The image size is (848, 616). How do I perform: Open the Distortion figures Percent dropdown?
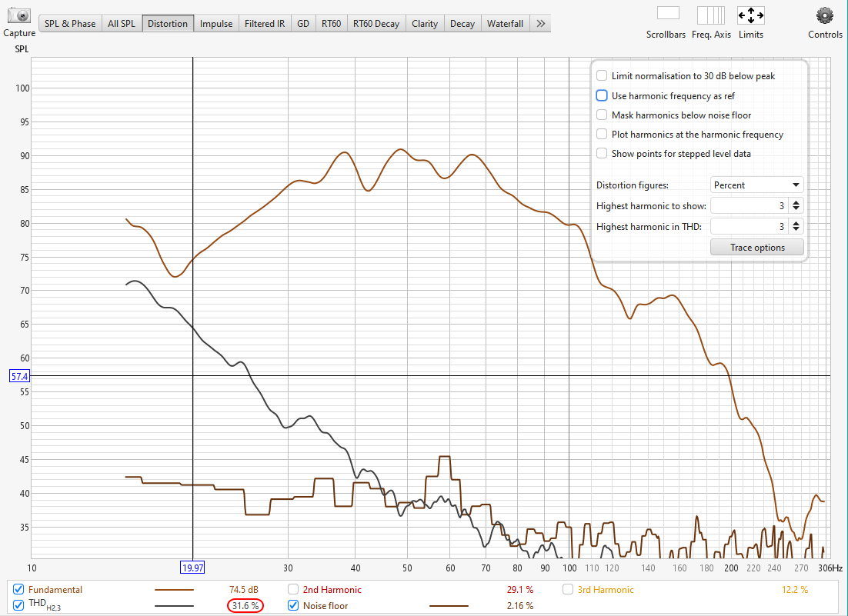point(756,185)
